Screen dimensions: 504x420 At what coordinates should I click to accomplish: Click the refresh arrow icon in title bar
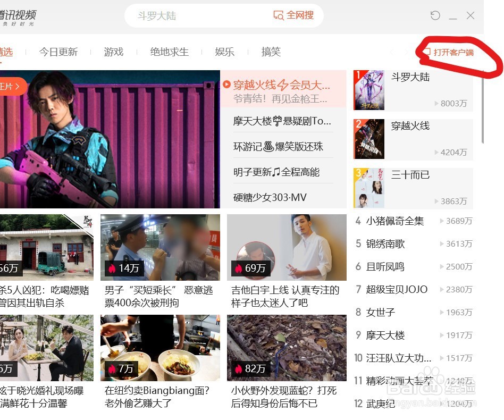(x=435, y=15)
